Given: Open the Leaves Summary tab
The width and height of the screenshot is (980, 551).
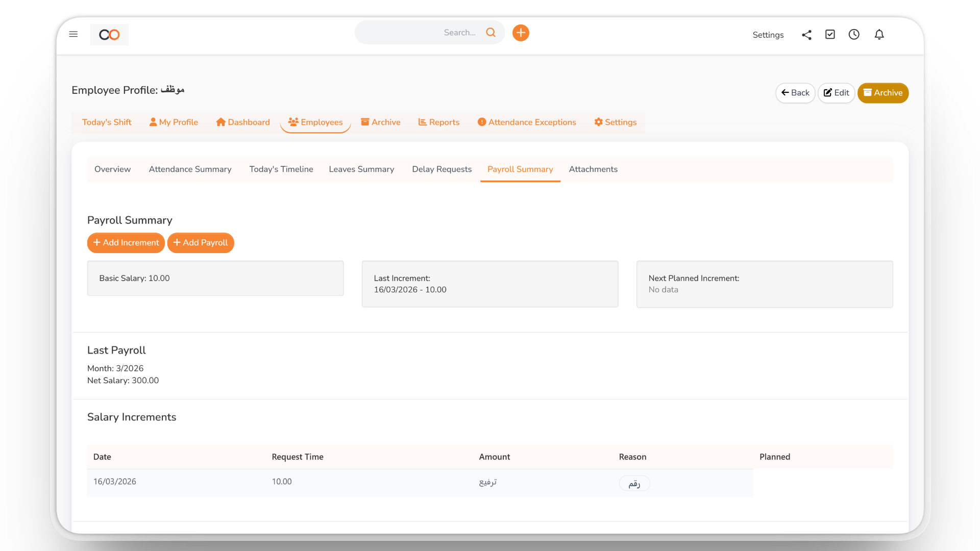Looking at the screenshot, I should (361, 169).
